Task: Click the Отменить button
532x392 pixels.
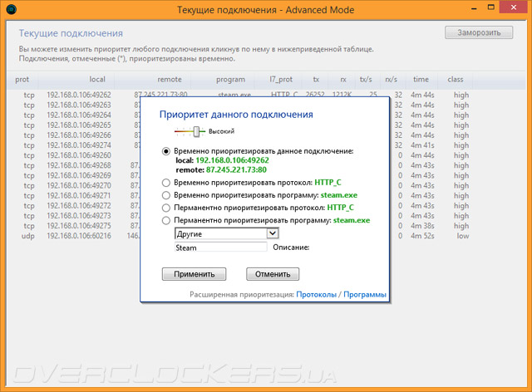Action: 273,274
